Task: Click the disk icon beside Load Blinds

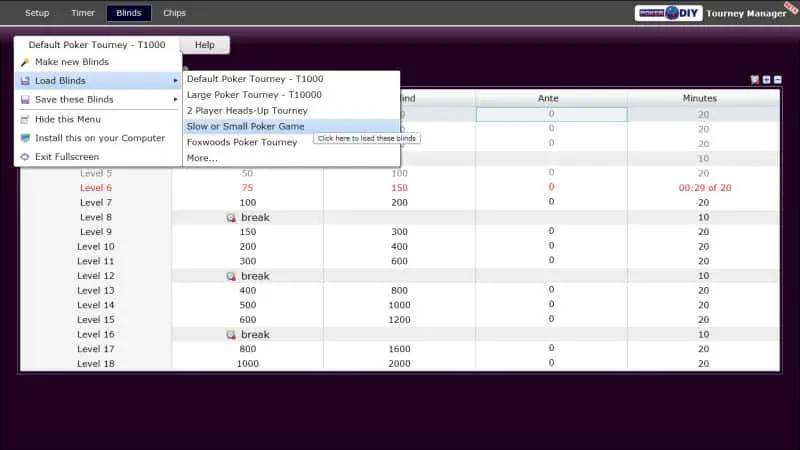Action: tap(24, 81)
